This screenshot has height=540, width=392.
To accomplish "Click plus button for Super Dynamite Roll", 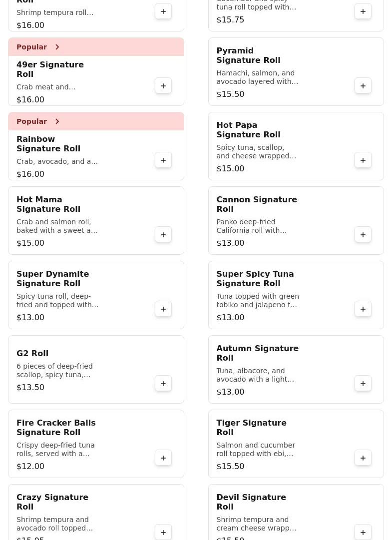I will pyautogui.click(x=163, y=309).
